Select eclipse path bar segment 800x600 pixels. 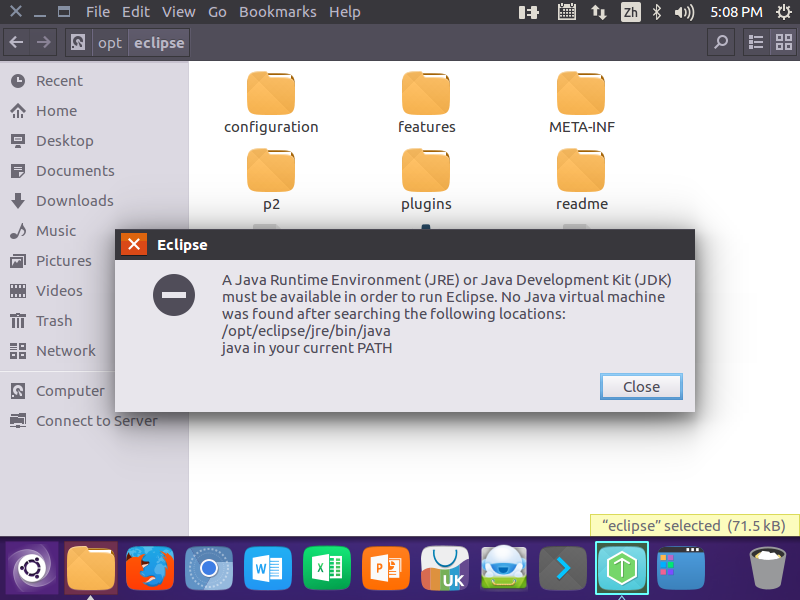point(159,43)
